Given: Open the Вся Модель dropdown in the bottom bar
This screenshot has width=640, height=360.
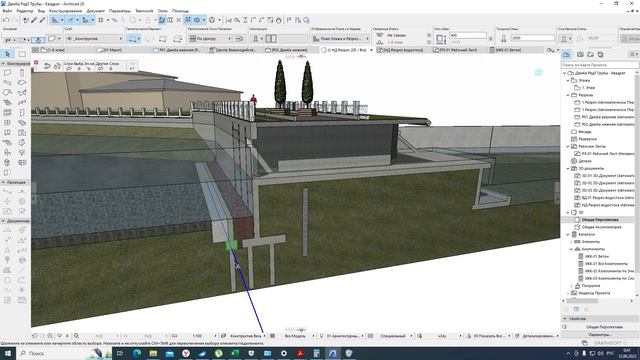Looking at the screenshot, I should 295,336.
